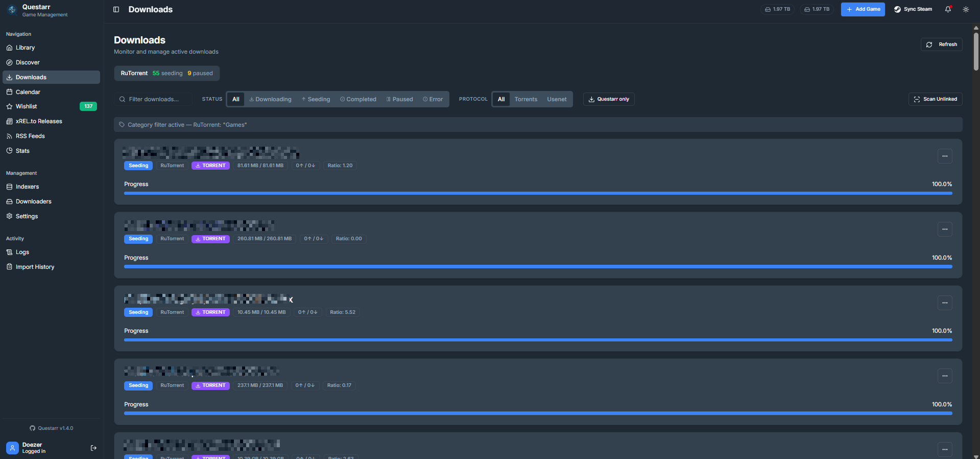Filter by Seeding in the status filter bar
The width and height of the screenshot is (980, 459).
(316, 99)
